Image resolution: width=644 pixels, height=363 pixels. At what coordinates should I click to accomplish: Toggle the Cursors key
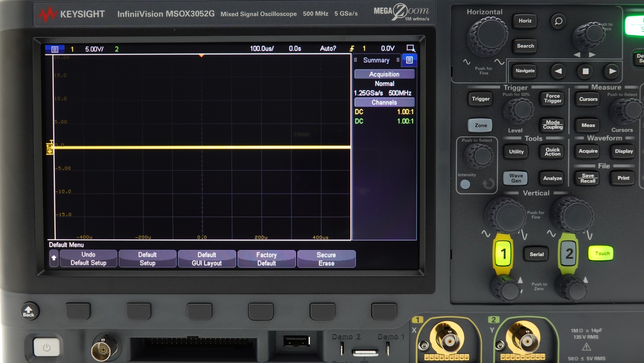click(588, 99)
